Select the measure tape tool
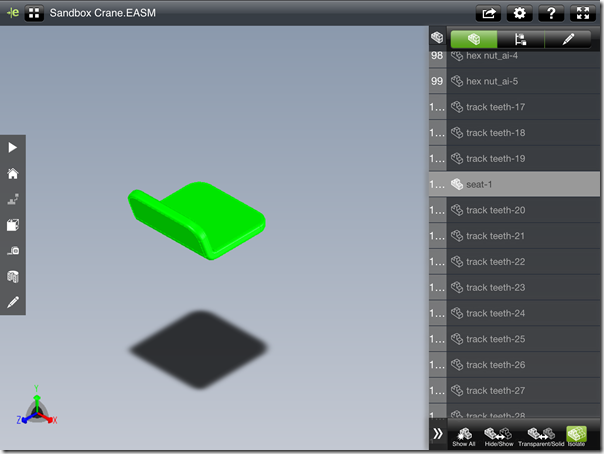 [x=13, y=251]
